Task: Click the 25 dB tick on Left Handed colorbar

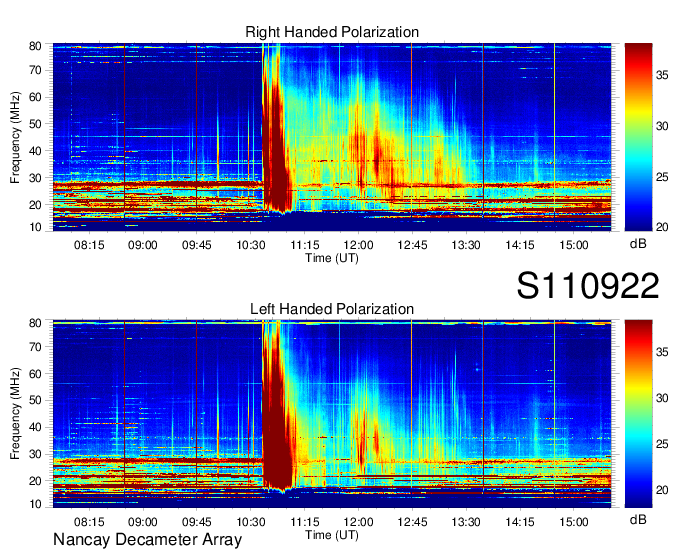Action: click(662, 444)
